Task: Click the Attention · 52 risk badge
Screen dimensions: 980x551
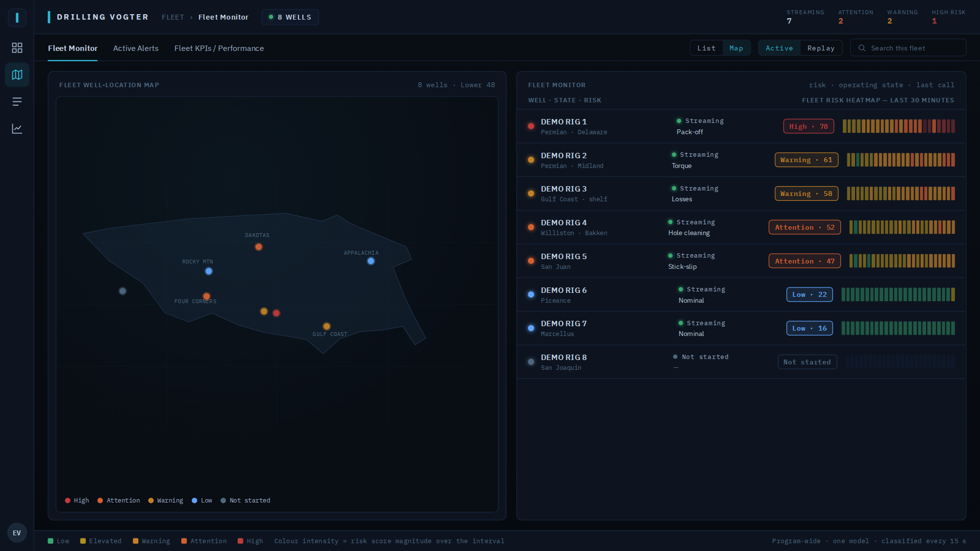Action: click(805, 227)
